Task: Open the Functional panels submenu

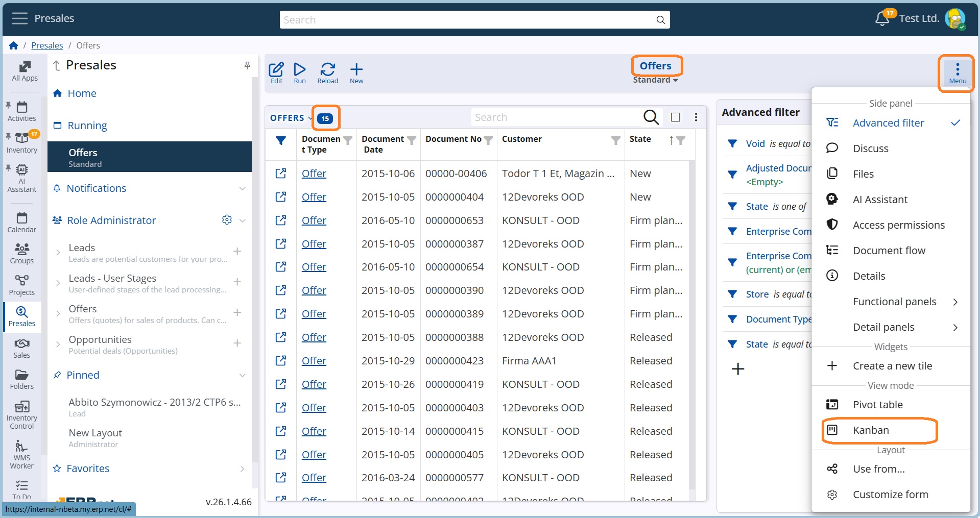Action: (x=891, y=302)
